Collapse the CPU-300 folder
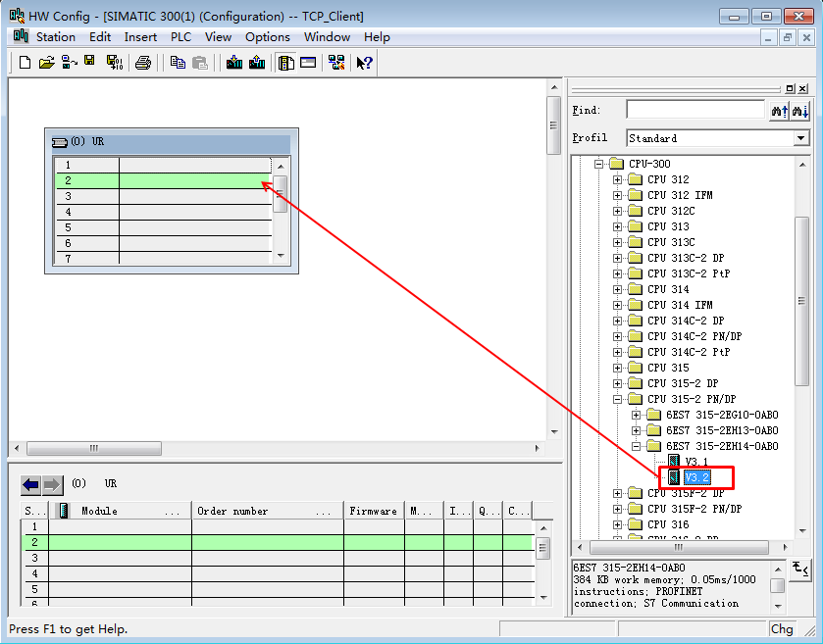823x644 pixels. click(598, 164)
